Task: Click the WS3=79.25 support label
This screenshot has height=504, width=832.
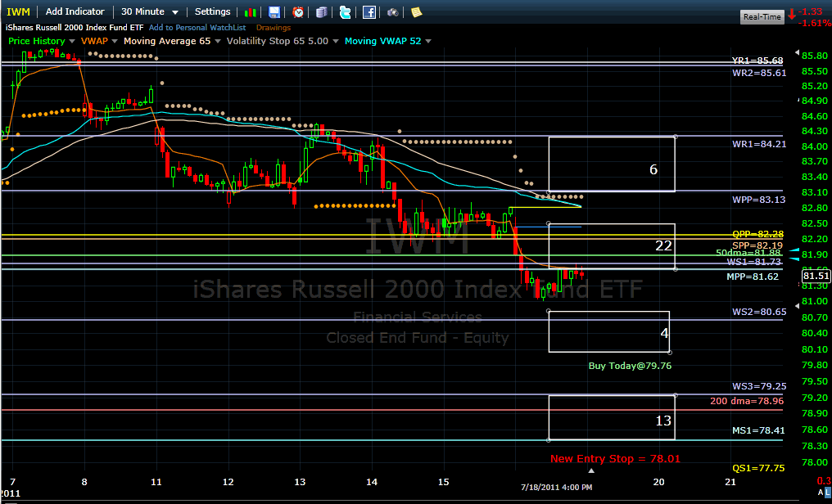Action: (x=759, y=387)
